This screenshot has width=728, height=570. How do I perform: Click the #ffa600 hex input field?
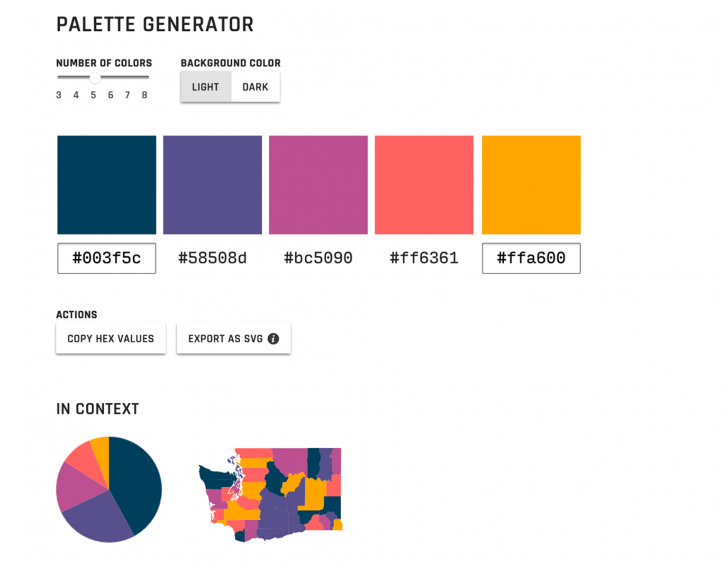[531, 258]
